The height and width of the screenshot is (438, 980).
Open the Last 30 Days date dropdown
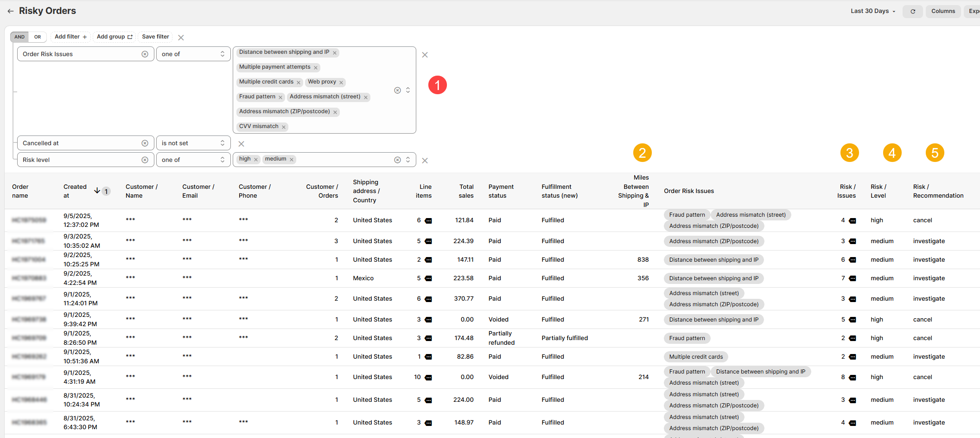872,11
